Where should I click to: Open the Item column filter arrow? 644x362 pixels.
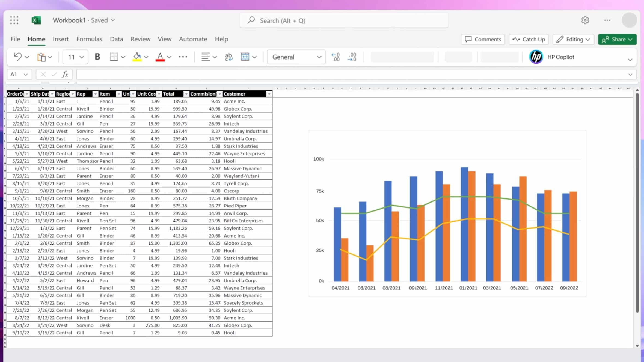click(118, 94)
